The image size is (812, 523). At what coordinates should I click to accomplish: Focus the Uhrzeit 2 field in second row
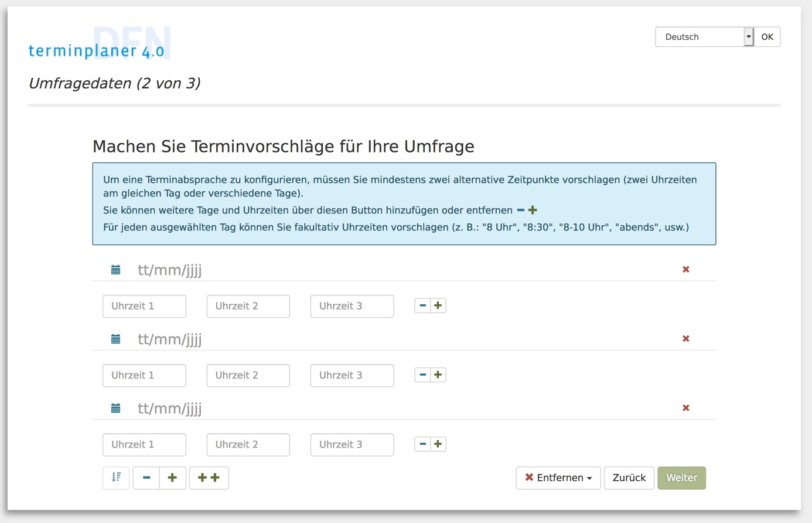[248, 375]
